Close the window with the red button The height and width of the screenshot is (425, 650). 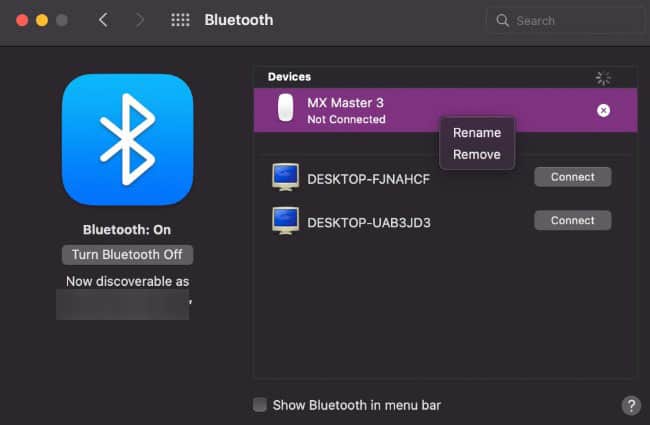pyautogui.click(x=20, y=20)
